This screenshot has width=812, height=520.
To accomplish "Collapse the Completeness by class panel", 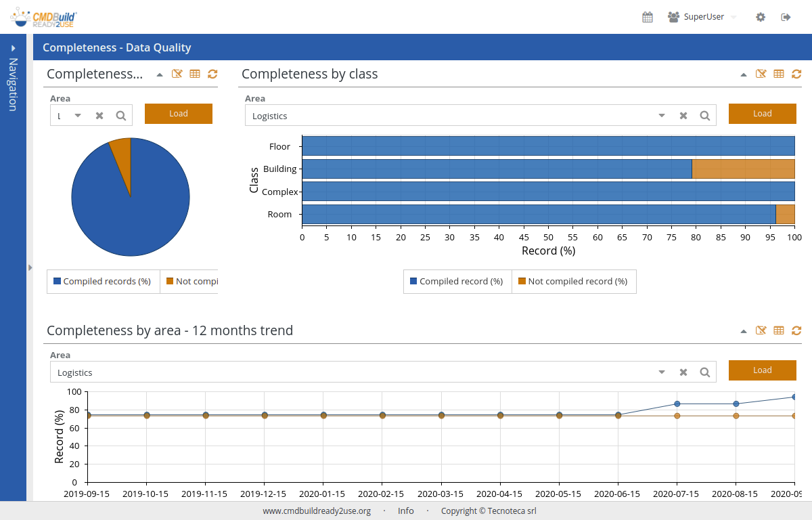I will pyautogui.click(x=744, y=74).
